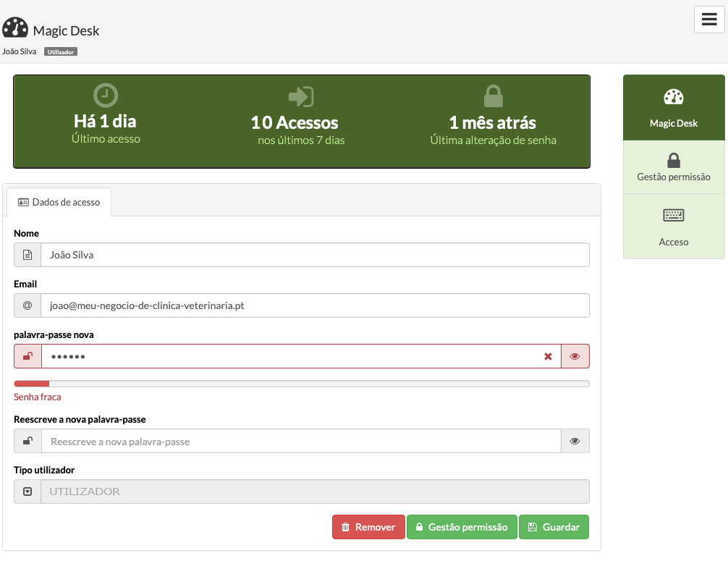Open the hamburger navigation menu

click(x=709, y=20)
